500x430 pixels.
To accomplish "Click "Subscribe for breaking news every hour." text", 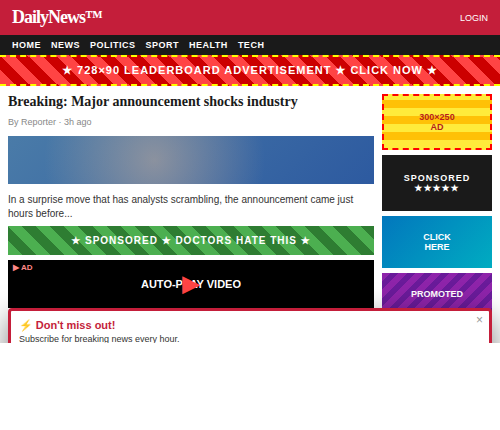I will [x=99, y=339].
